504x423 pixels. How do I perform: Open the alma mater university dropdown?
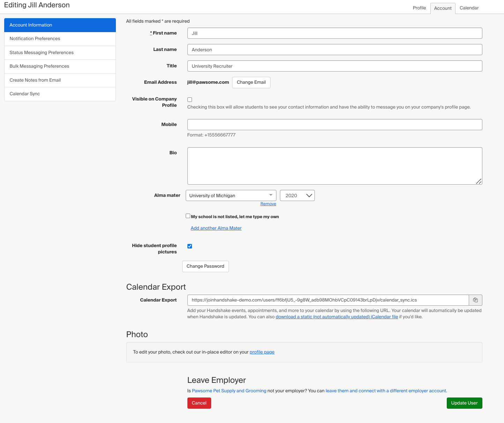pyautogui.click(x=231, y=195)
